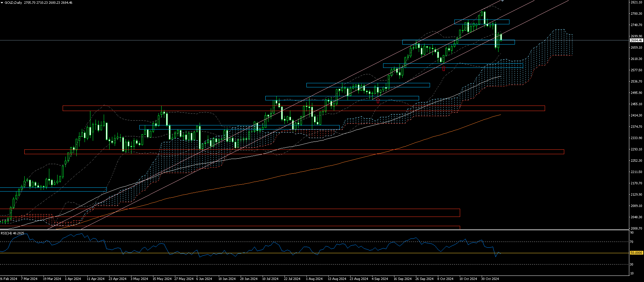
Task: Click the 10 Jul 2024 date label
Action: 270,279
